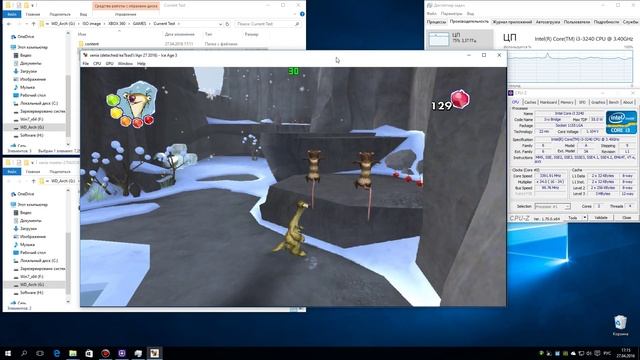
Task: Open the Graphics tab in CPU-Z
Action: tap(598, 102)
